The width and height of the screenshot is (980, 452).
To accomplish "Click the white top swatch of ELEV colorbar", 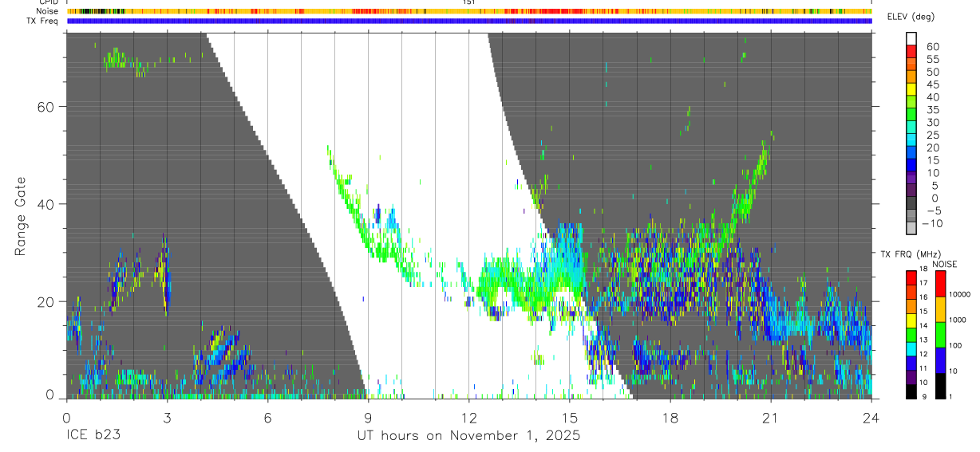I will coord(911,39).
